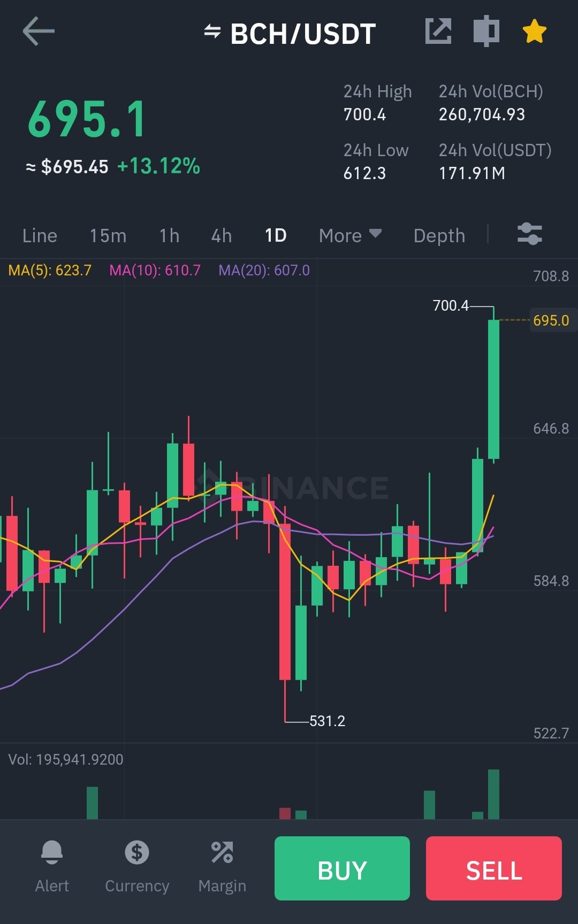This screenshot has width=578, height=924.
Task: Switch chart to Line view
Action: click(40, 235)
